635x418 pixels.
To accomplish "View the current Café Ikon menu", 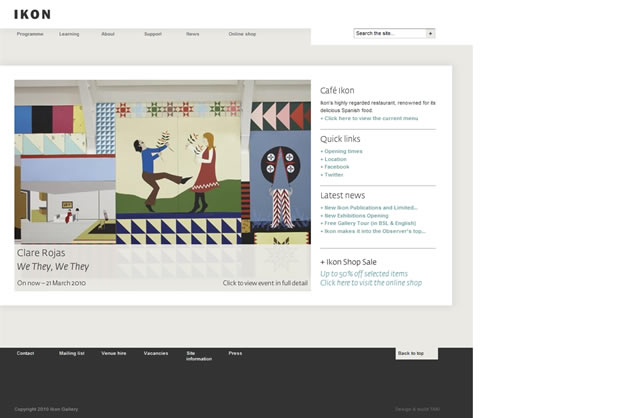I will (369, 118).
